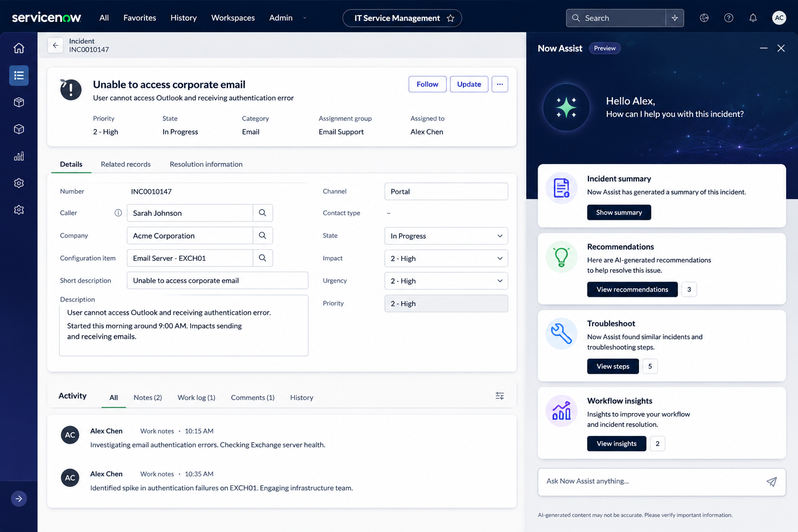Click the search sparkle icon next to Search
Image resolution: width=798 pixels, height=532 pixels.
(x=675, y=18)
